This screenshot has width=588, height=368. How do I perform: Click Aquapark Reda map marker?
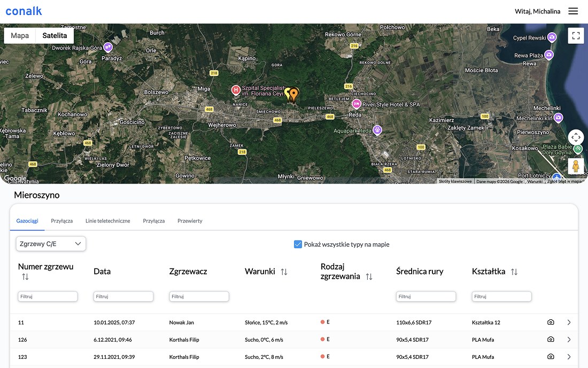(x=377, y=130)
